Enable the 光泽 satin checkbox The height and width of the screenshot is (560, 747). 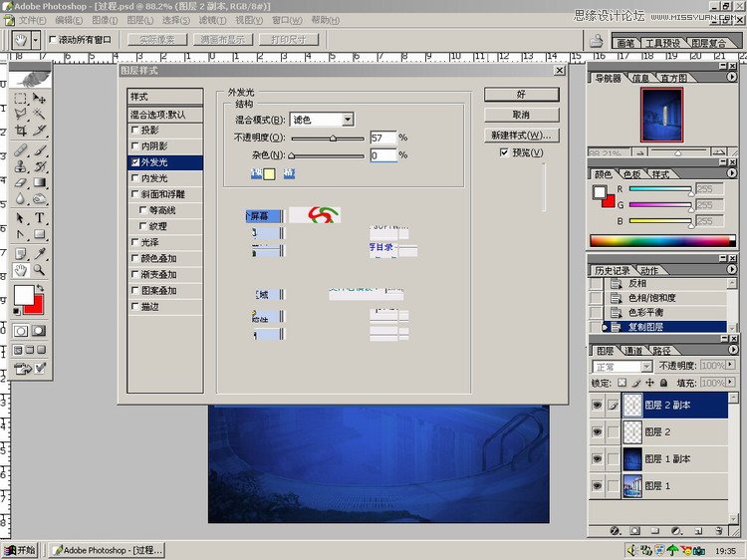pyautogui.click(x=135, y=242)
